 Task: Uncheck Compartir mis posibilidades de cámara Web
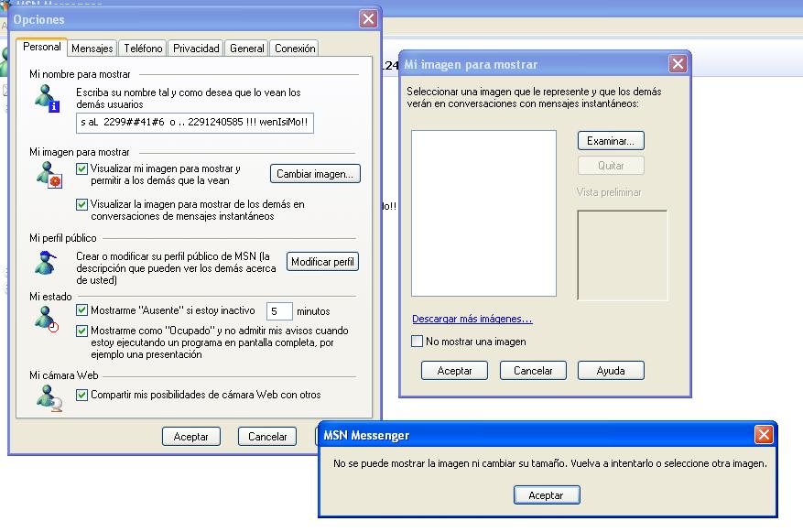pyautogui.click(x=81, y=394)
